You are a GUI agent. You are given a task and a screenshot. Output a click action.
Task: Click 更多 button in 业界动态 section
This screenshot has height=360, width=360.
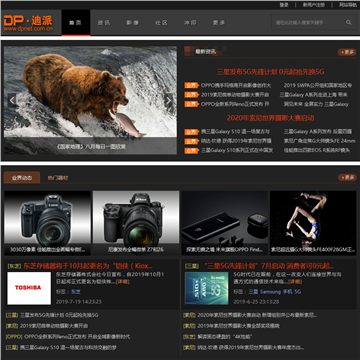347,177
